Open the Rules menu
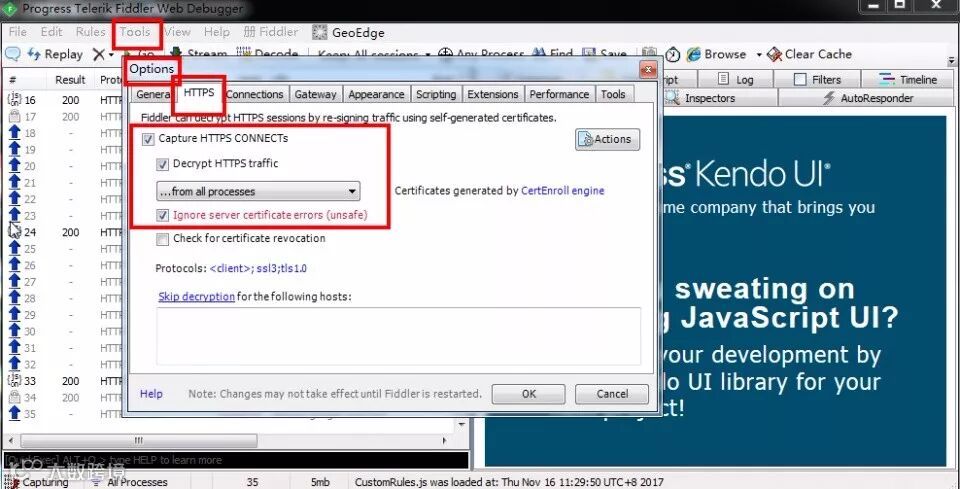 coord(91,32)
